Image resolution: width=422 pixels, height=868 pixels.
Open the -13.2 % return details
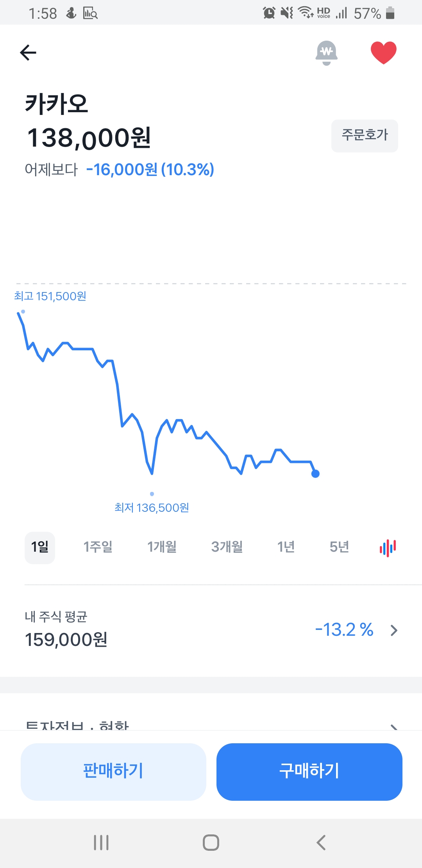[x=344, y=630]
